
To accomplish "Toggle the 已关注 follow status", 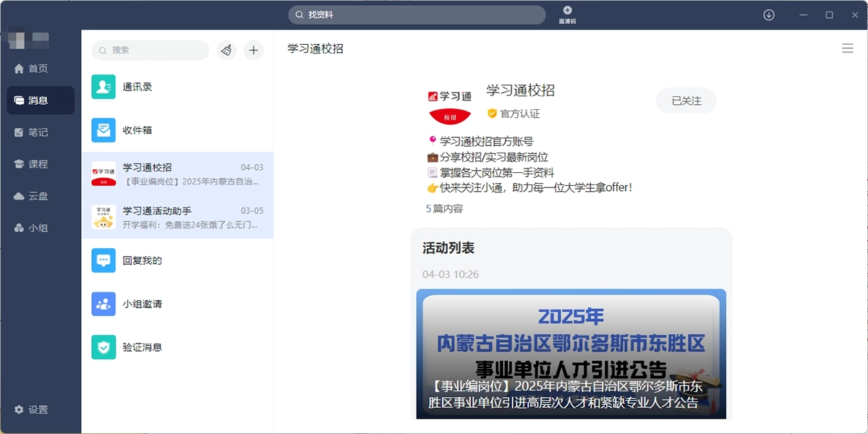I will tap(686, 100).
